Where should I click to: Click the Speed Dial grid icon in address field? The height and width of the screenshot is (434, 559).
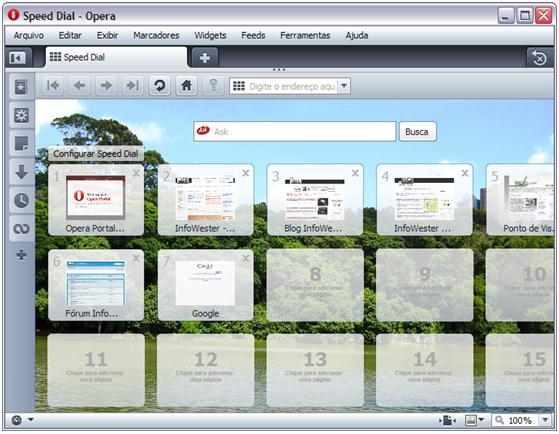[239, 86]
